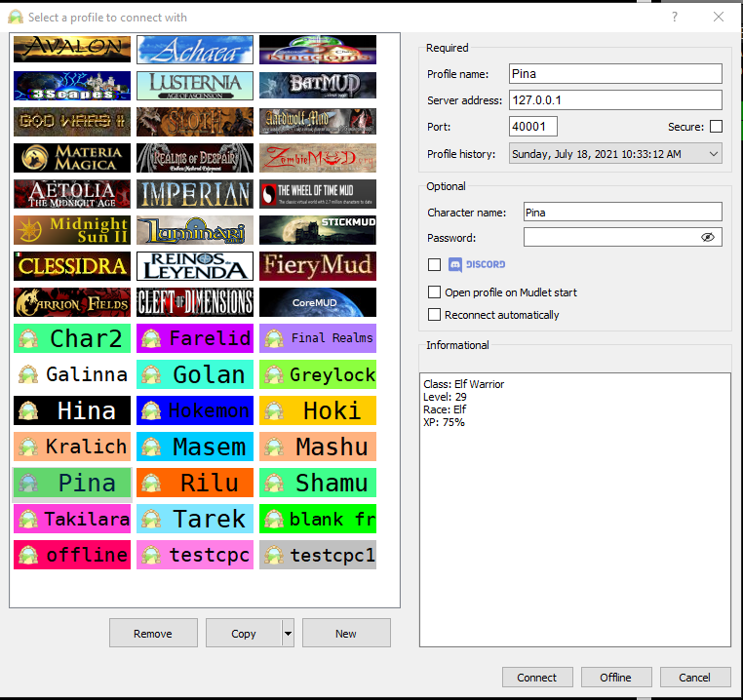This screenshot has width=743, height=700.
Task: Choose the testcpc1 profile
Action: 318,555
